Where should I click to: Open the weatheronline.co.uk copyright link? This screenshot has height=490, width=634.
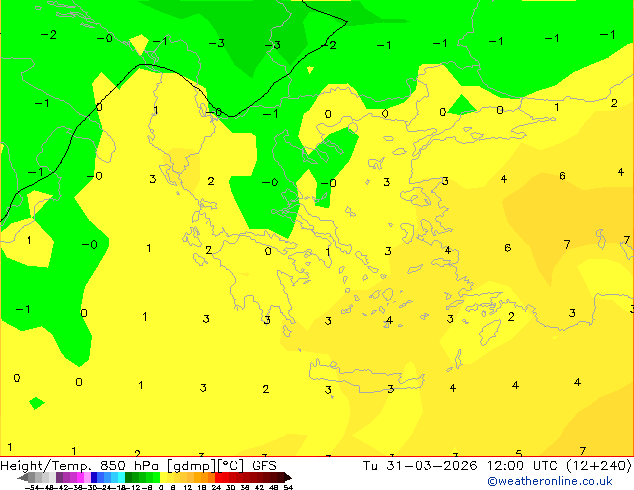[549, 481]
